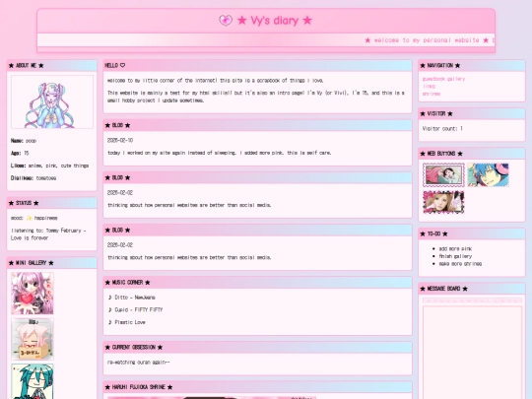The width and height of the screenshot is (532, 399).
Task: Open the guestbook navigation link
Action: [x=433, y=79]
